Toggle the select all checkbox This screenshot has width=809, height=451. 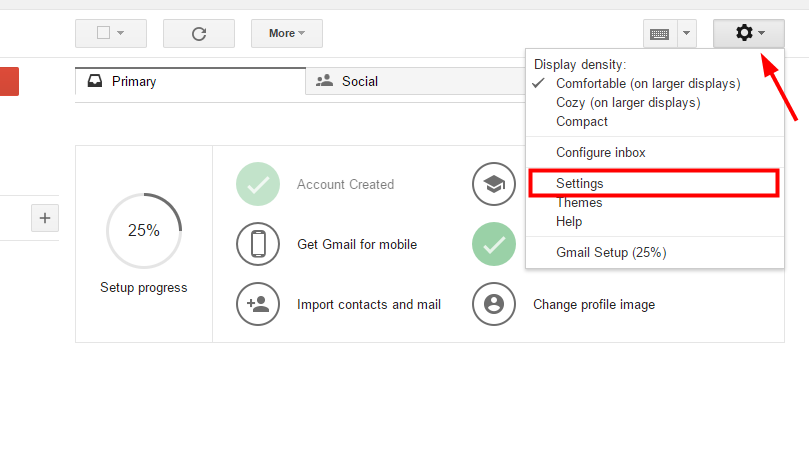pyautogui.click(x=103, y=33)
